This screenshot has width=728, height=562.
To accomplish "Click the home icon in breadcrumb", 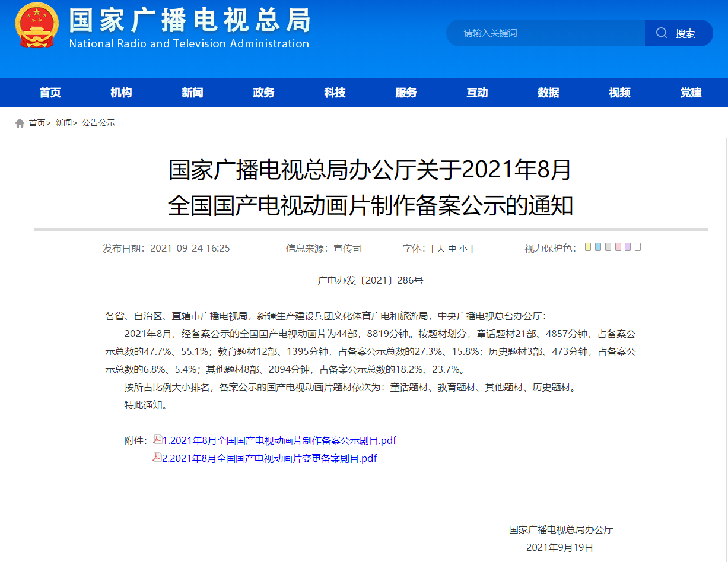I will (x=20, y=123).
